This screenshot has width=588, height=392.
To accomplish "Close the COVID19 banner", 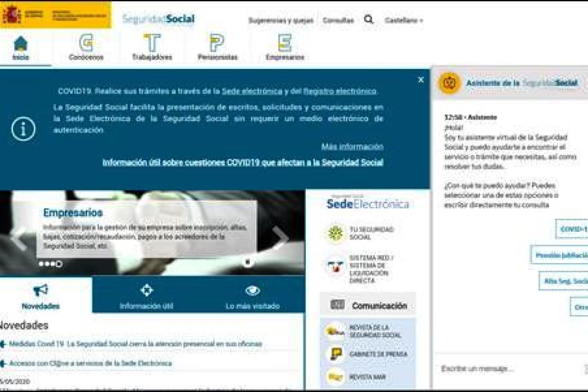I will click(x=421, y=80).
